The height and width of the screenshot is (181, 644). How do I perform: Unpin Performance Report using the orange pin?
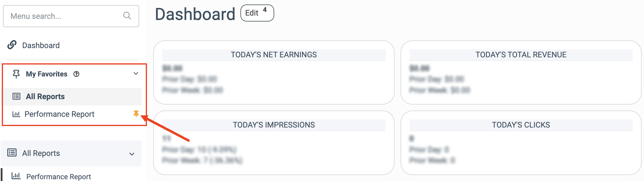pos(136,113)
